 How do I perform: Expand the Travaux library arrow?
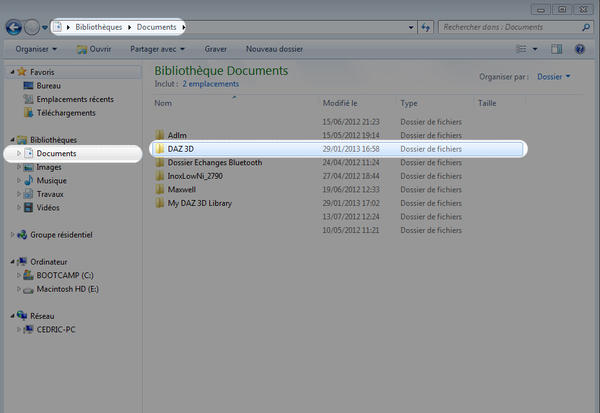tap(18, 194)
